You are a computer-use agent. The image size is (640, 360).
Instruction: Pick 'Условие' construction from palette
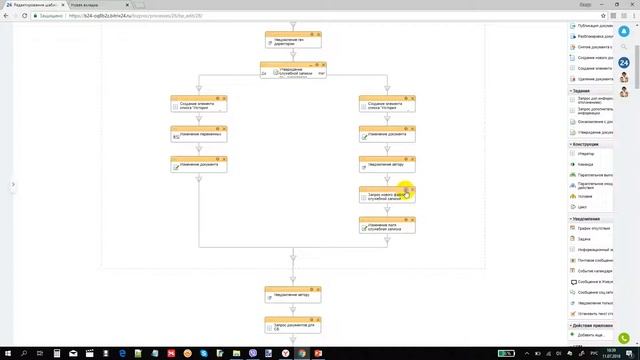581,196
